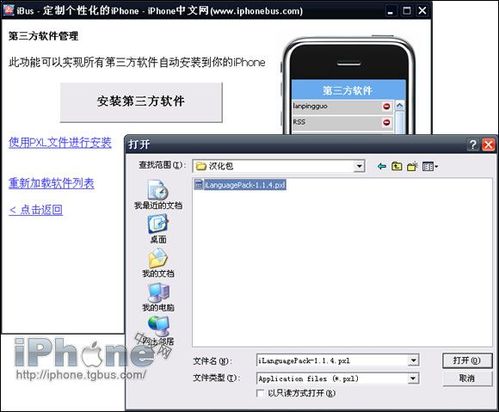The width and height of the screenshot is (499, 412).
Task: Go up one folder level icon
Action: pyautogui.click(x=396, y=166)
